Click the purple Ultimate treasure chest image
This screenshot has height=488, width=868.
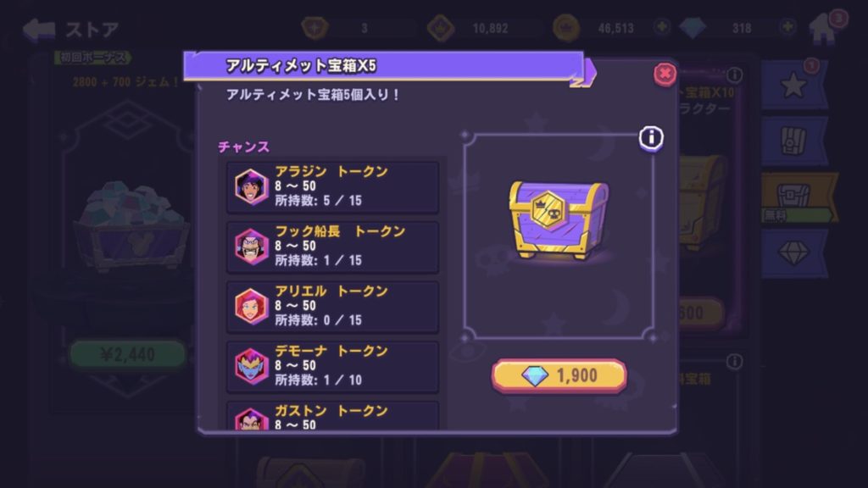[x=559, y=220]
